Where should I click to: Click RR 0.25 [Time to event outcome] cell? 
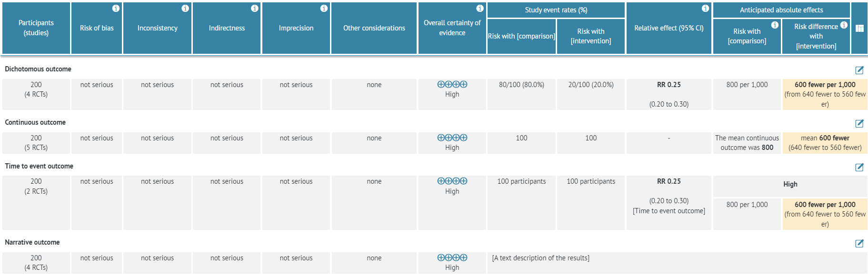669,203
